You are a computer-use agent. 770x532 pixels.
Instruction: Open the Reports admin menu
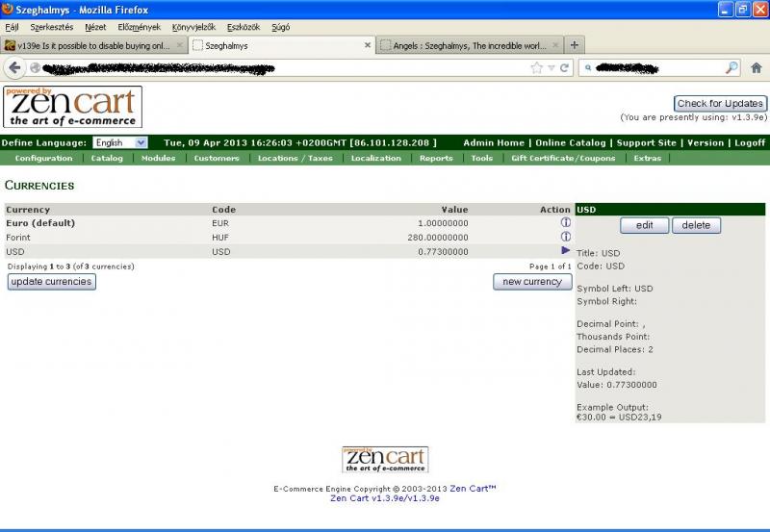[436, 158]
